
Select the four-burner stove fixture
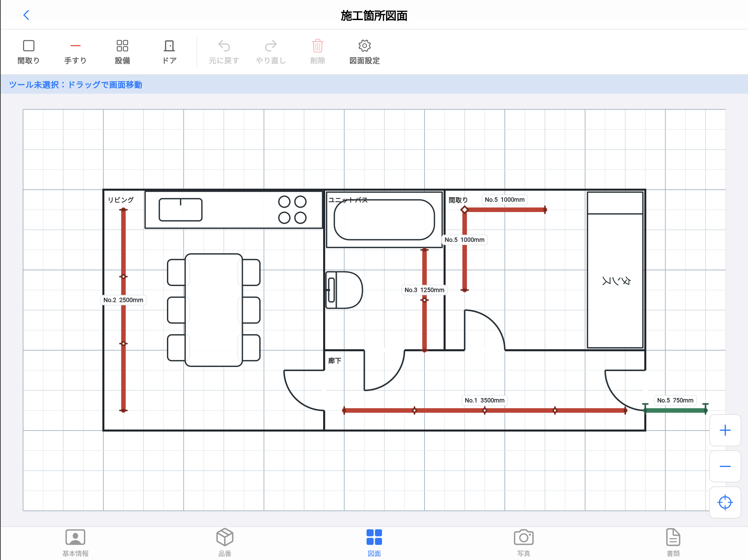(292, 210)
